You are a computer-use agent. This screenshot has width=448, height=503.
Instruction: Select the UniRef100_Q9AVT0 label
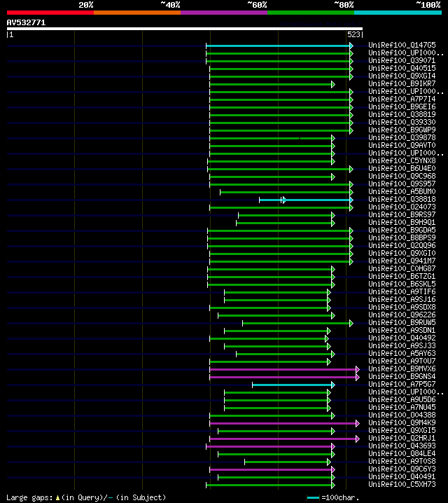click(x=402, y=145)
